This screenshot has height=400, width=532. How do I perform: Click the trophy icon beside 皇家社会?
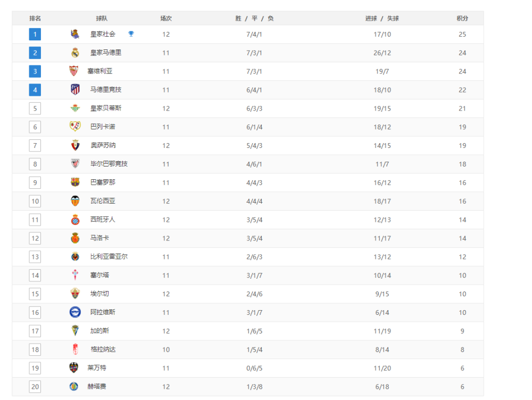pyautogui.click(x=131, y=34)
